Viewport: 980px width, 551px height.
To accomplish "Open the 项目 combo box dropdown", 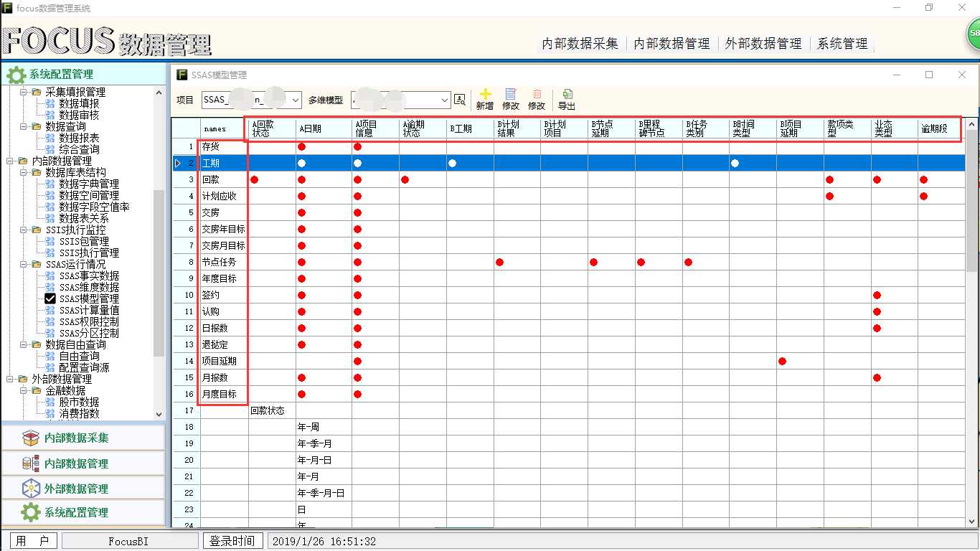I will pos(296,100).
